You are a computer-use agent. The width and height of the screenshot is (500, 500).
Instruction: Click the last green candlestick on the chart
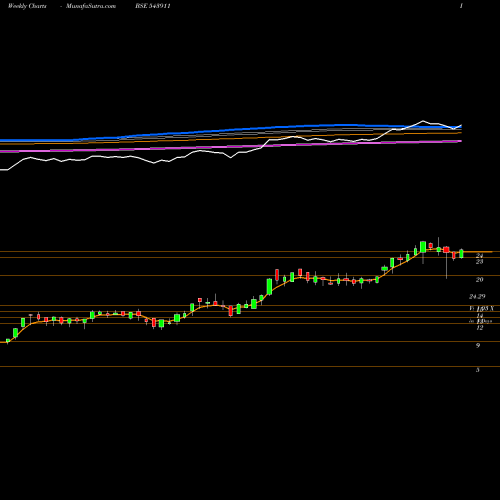[x=461, y=253]
